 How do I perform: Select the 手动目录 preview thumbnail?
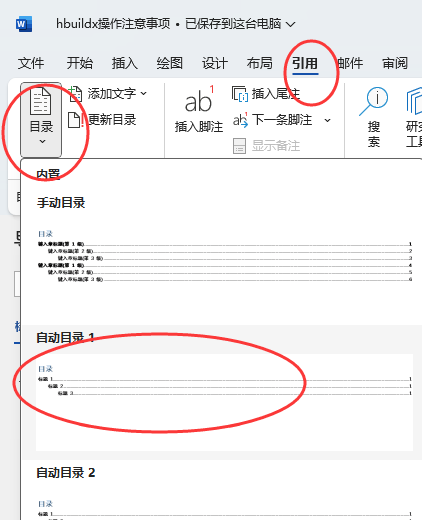[x=225, y=257]
